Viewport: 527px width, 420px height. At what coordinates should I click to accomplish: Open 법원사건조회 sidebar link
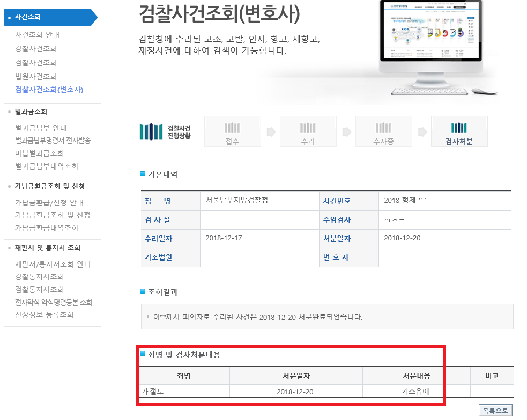click(36, 77)
